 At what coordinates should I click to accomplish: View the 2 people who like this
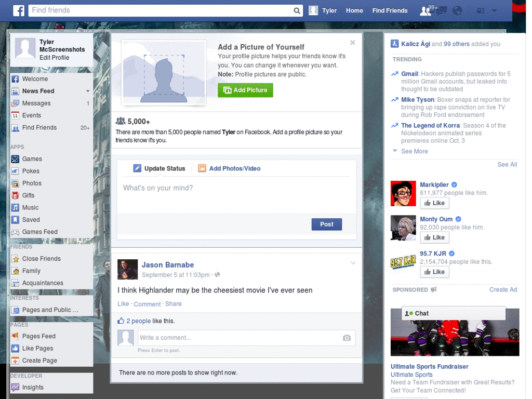point(138,321)
